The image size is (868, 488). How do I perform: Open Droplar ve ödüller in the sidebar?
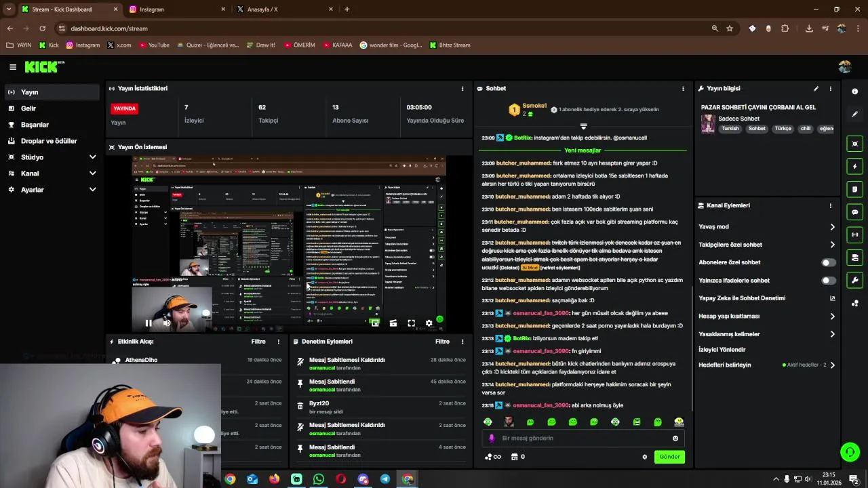[x=51, y=141]
